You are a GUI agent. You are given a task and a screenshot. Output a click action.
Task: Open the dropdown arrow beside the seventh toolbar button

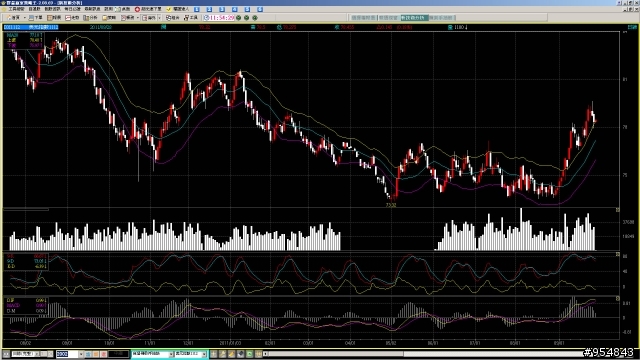pos(138,18)
